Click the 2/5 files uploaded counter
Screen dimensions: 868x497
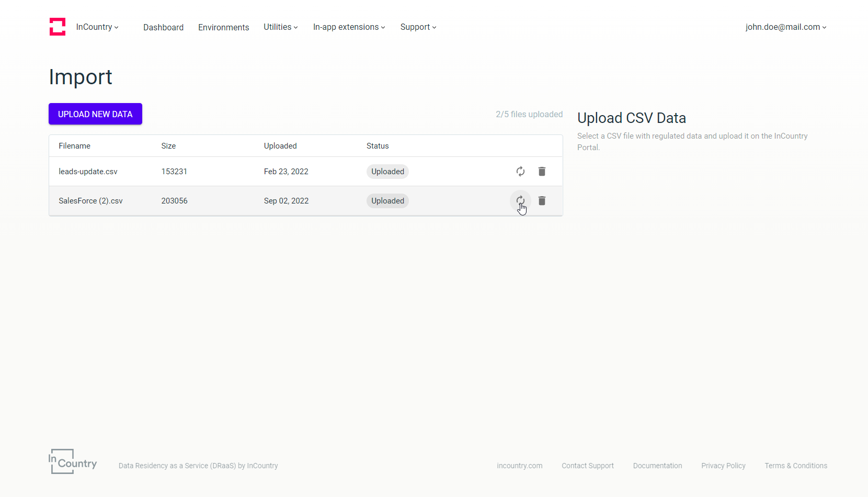pyautogui.click(x=529, y=114)
